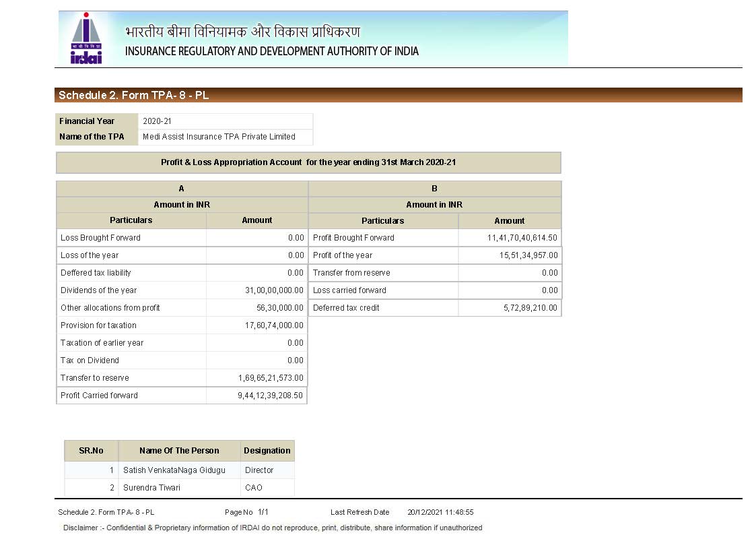Click the 'Profit & Loss Appropriation Account' heading
756x535 pixels.
point(308,162)
